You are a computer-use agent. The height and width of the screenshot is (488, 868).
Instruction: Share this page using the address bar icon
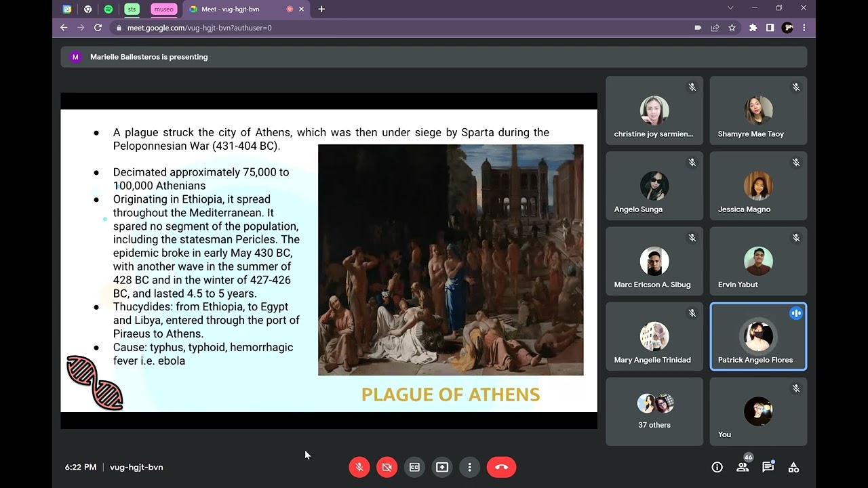715,28
